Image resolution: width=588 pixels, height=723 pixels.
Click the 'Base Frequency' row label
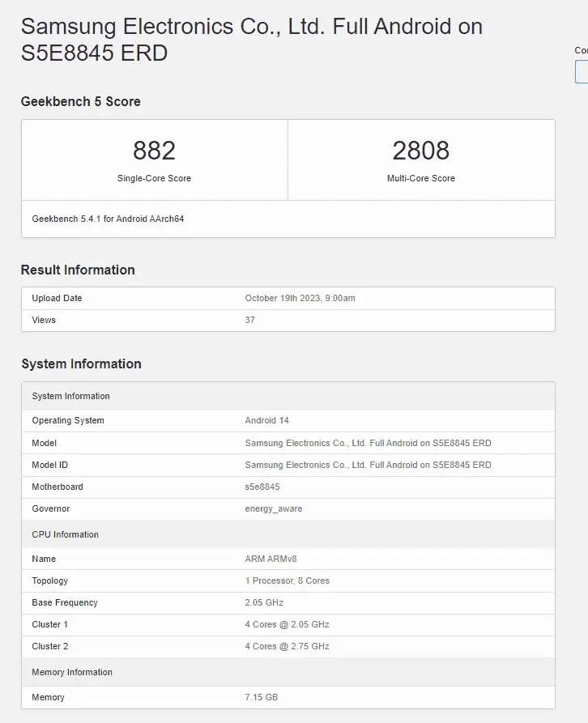click(65, 602)
